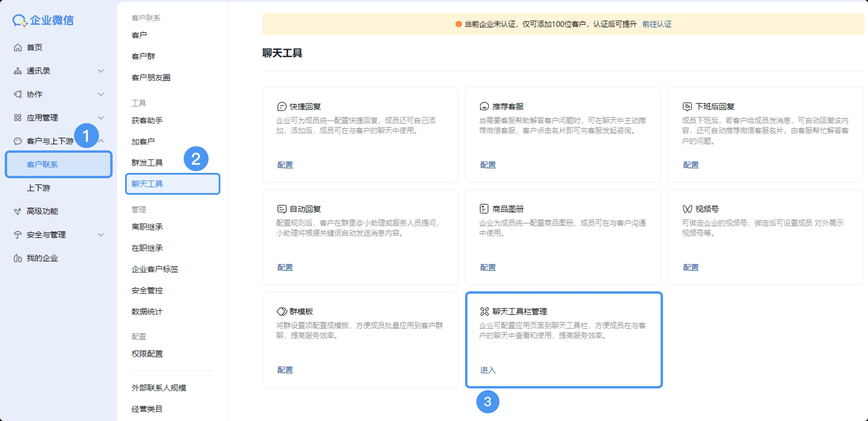Click the 下班后回复 card icon
Screen dimensions: 868x421
[687, 106]
